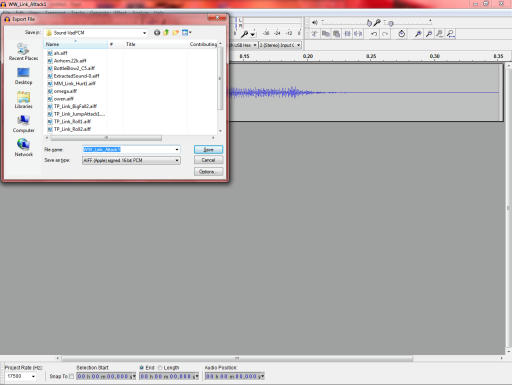512x385 pixels.
Task: Go back to last folder visited icon
Action: coord(157,33)
